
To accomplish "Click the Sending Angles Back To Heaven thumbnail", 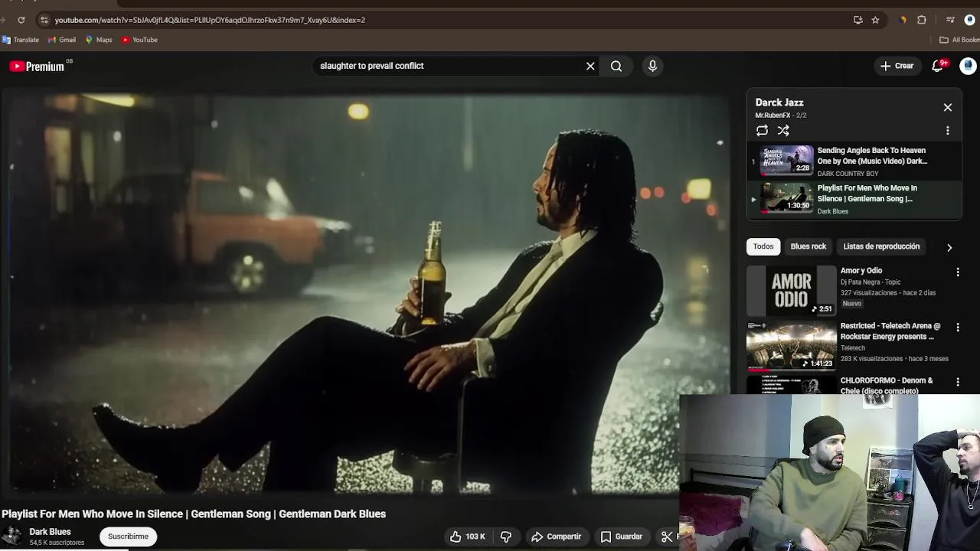I will pyautogui.click(x=786, y=160).
